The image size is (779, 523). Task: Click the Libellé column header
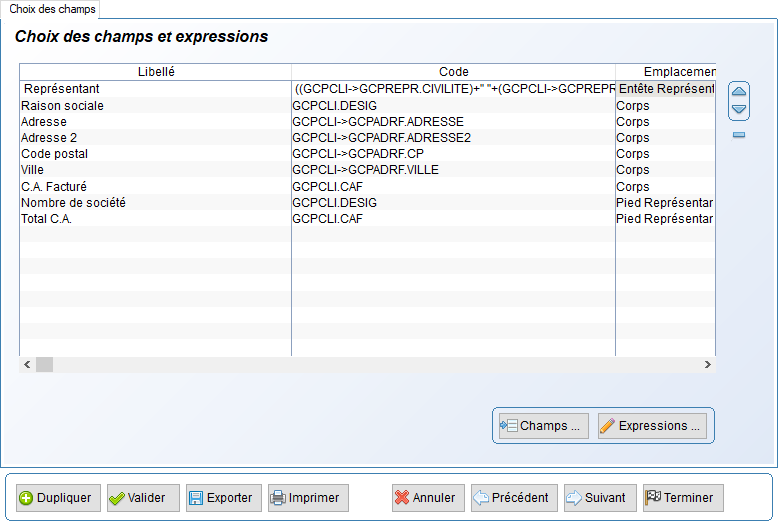click(156, 72)
